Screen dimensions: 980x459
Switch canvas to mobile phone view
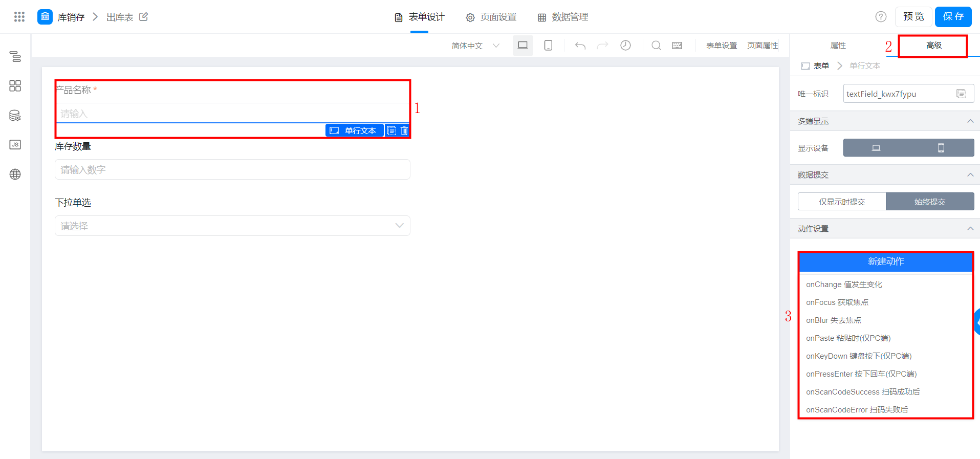(x=548, y=46)
